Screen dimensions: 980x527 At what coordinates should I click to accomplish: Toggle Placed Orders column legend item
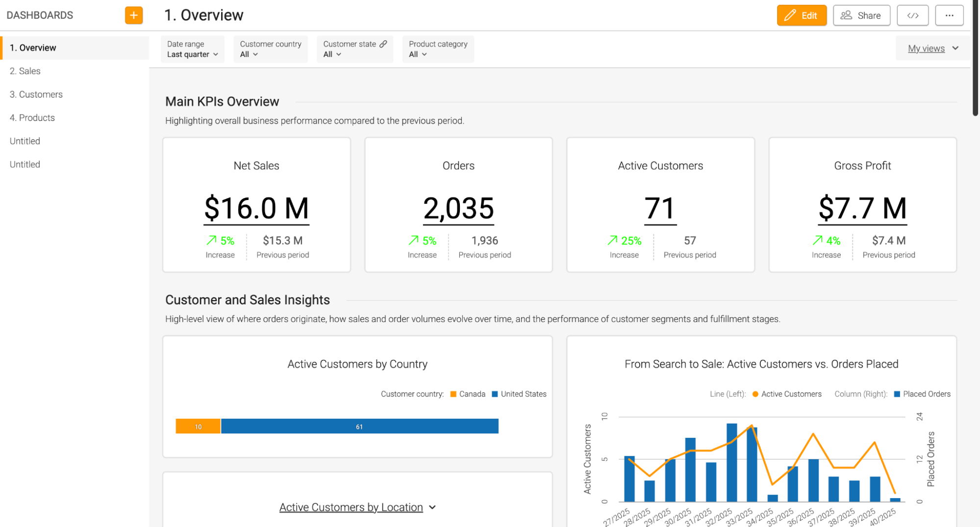926,394
